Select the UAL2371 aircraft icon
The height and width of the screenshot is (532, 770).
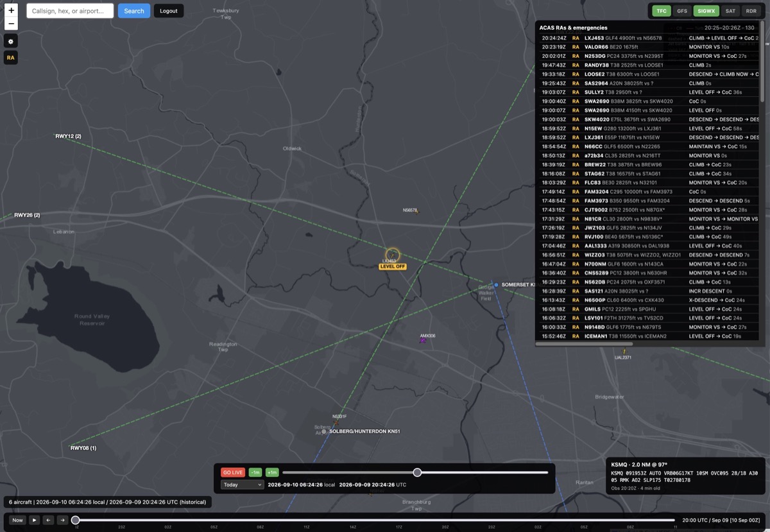624,352
